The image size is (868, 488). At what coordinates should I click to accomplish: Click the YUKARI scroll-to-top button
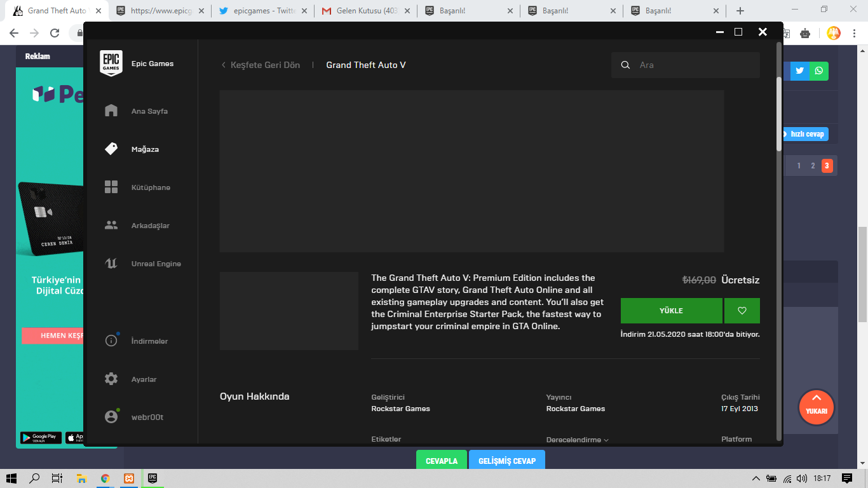click(817, 407)
